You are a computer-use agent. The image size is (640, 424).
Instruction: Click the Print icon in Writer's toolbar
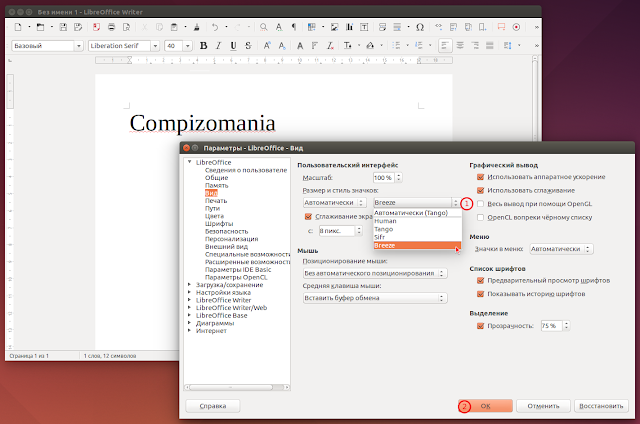pyautogui.click(x=111, y=27)
